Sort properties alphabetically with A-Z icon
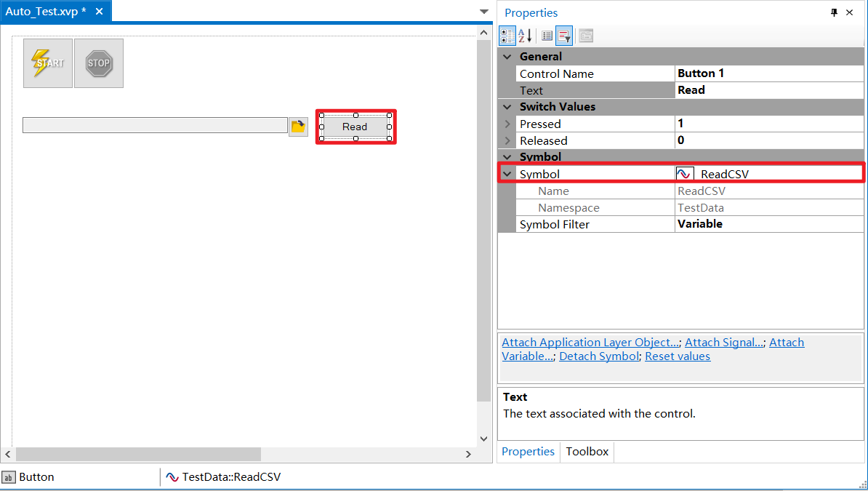Image resolution: width=868 pixels, height=491 pixels. pyautogui.click(x=526, y=36)
